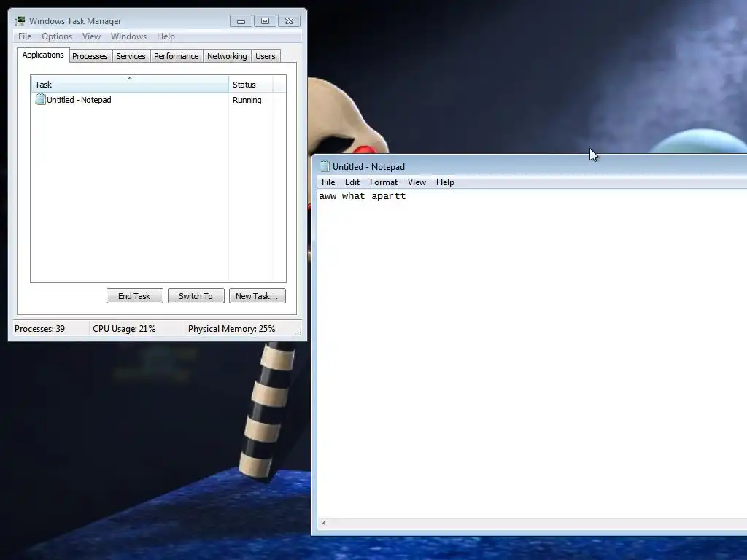Viewport: 747px width, 560px height.
Task: Open Notepad View menu
Action: click(x=417, y=182)
